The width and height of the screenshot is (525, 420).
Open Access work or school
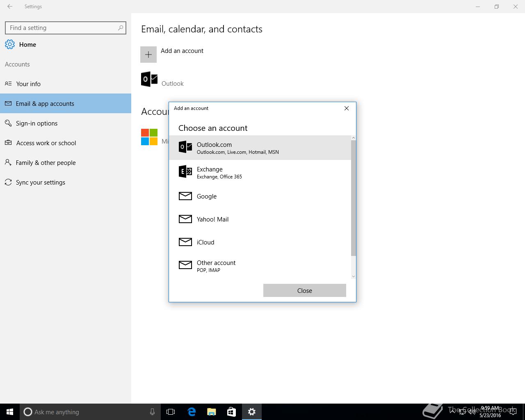coord(66,143)
